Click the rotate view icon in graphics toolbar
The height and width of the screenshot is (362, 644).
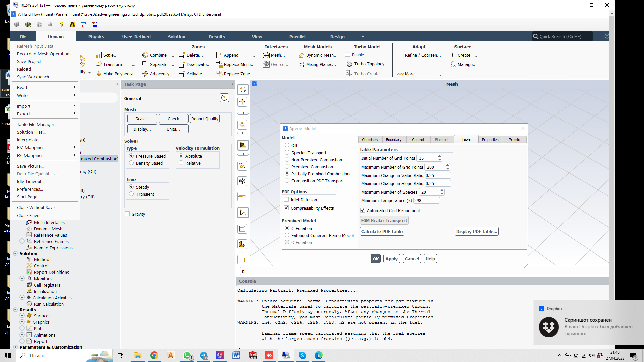coord(243,90)
